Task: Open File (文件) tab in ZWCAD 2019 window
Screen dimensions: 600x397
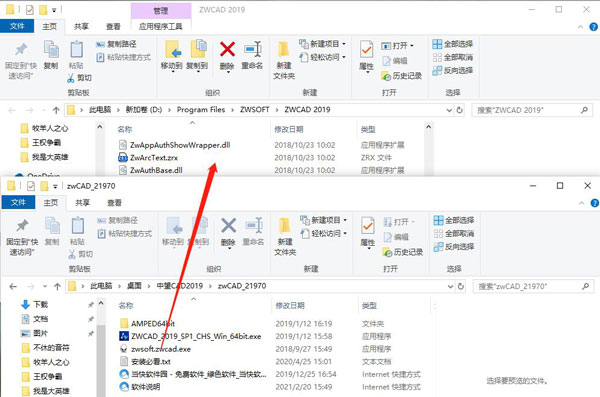Action: pos(17,26)
